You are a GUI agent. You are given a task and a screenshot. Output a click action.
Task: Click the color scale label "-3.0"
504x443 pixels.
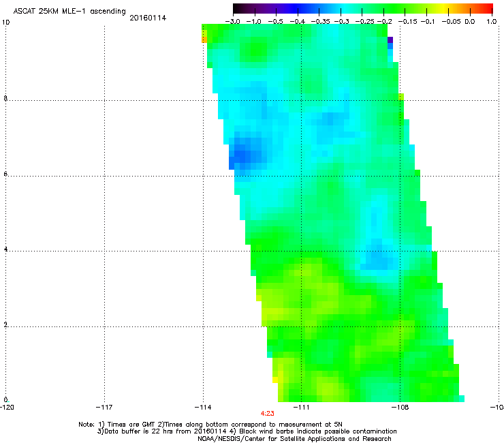coord(232,22)
